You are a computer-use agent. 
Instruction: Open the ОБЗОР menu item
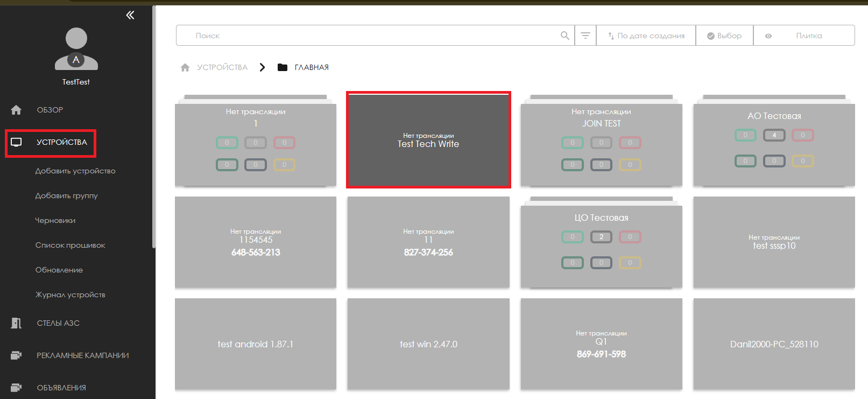click(x=50, y=110)
